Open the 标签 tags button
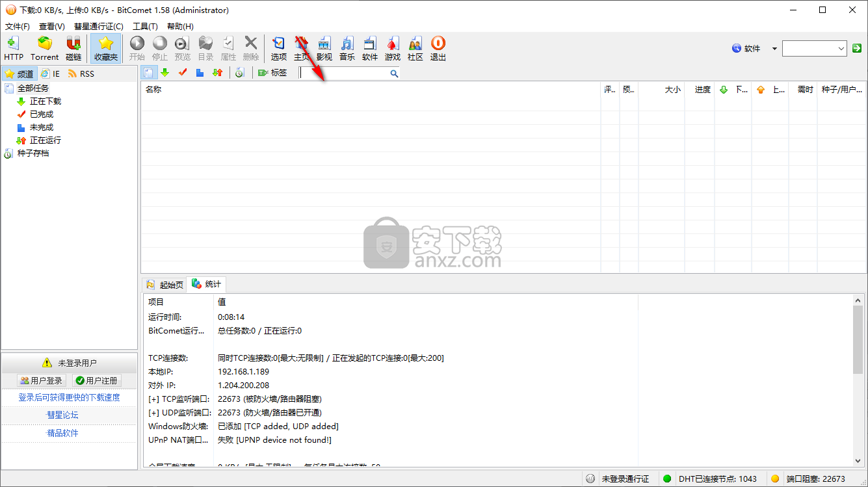868x487 pixels. [x=272, y=73]
